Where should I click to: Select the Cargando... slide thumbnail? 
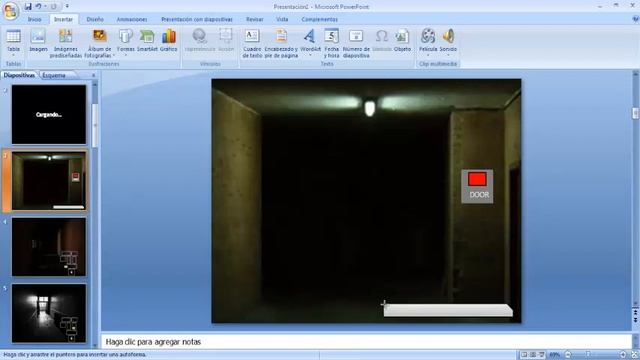pos(49,114)
